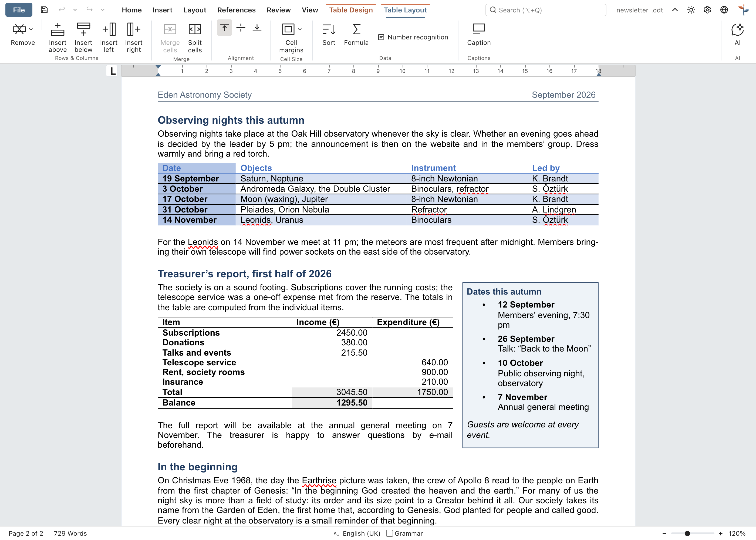The width and height of the screenshot is (756, 540).
Task: Switch to the Table Design tab
Action: tap(351, 10)
